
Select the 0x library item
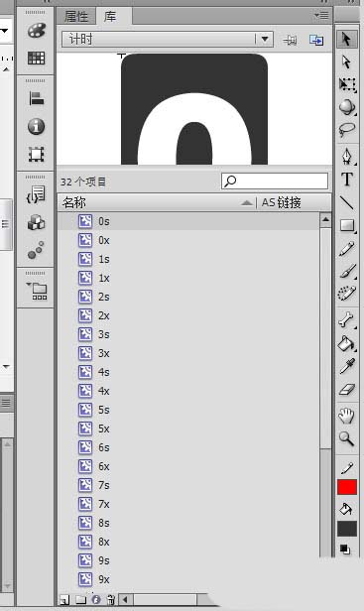(x=188, y=240)
